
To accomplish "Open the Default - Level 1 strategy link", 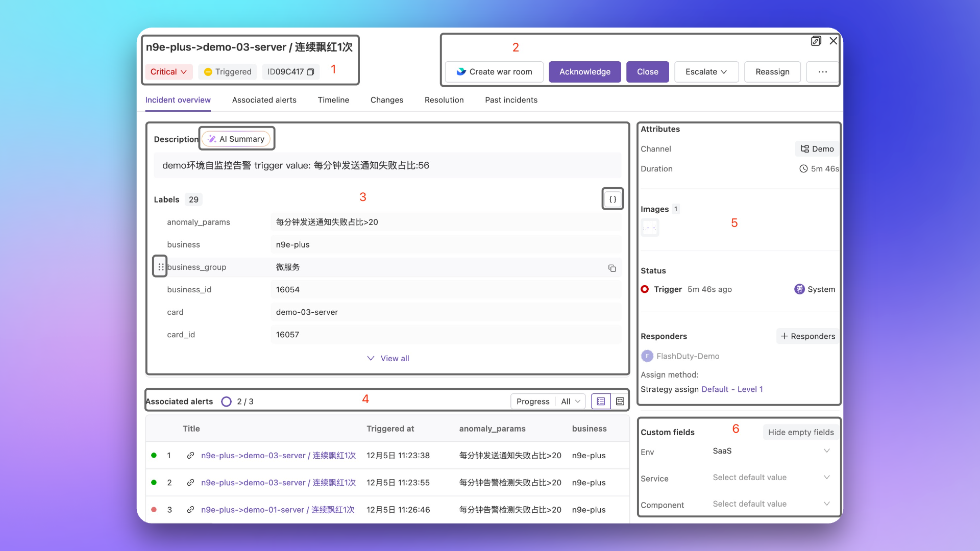I will (732, 389).
